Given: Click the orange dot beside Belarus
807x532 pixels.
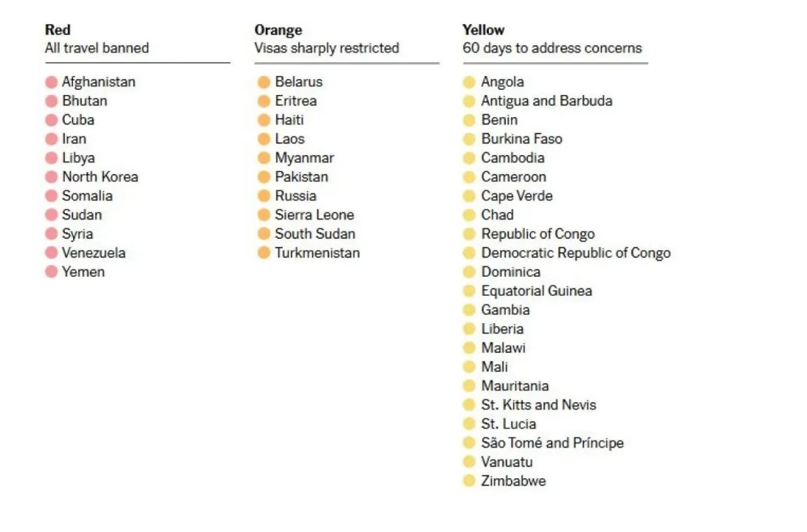Looking at the screenshot, I should pos(264,82).
